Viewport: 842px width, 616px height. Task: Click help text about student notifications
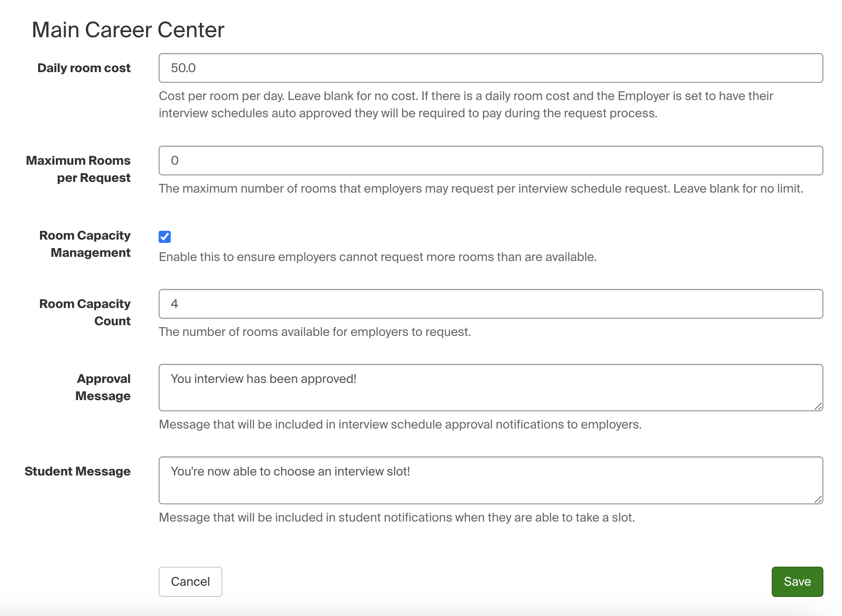[397, 517]
